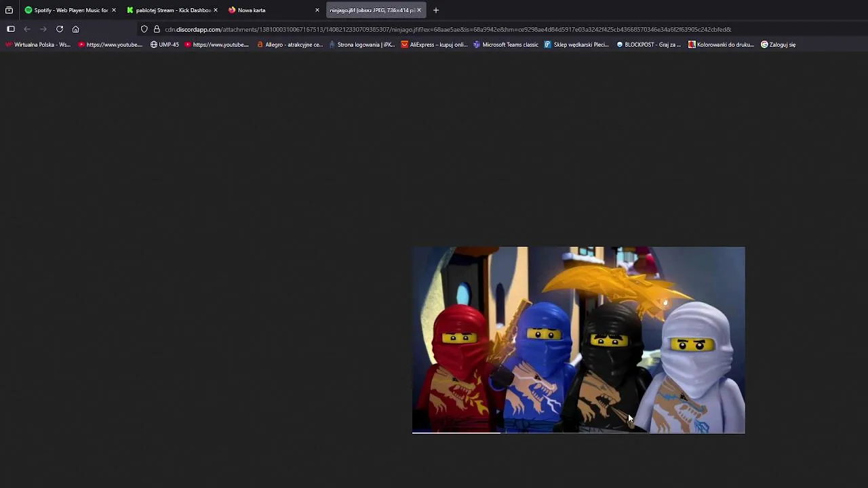Close the Spotify Web Player tab
Screen dimensions: 868x488
tap(113, 10)
